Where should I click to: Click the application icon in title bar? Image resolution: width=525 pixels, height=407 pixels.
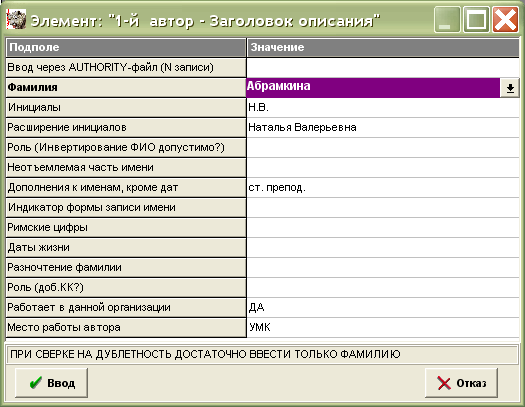[x=16, y=19]
